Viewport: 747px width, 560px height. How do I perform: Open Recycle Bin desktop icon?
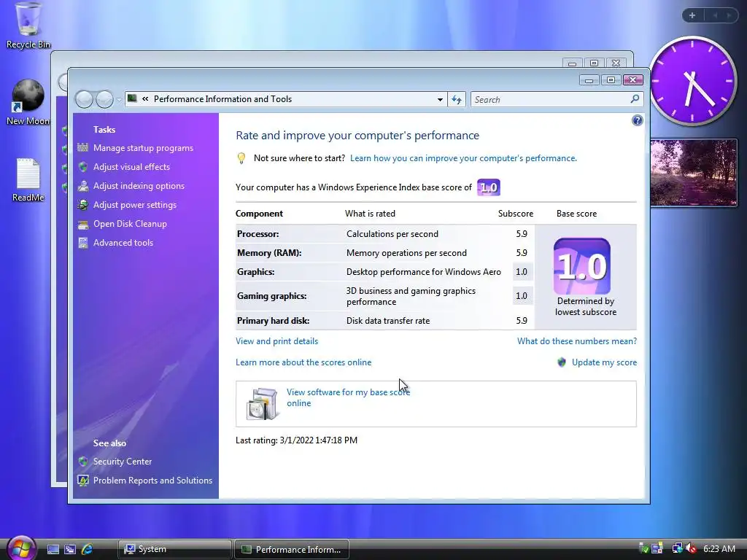[x=28, y=26]
